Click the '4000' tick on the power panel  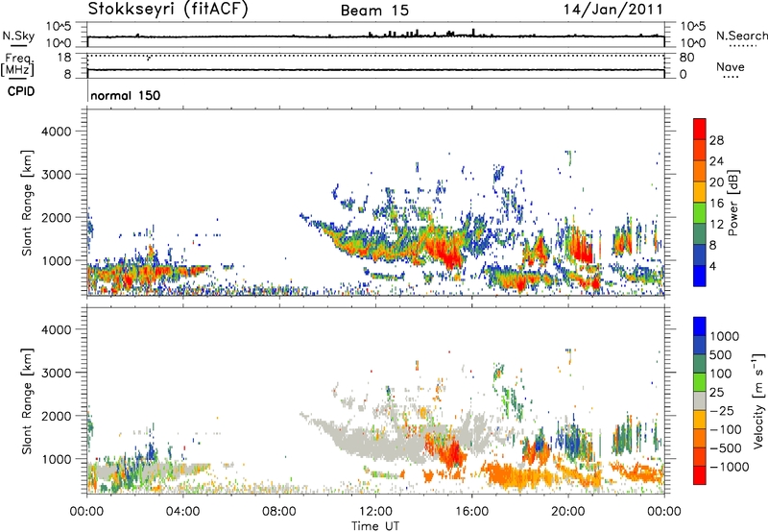click(x=56, y=132)
